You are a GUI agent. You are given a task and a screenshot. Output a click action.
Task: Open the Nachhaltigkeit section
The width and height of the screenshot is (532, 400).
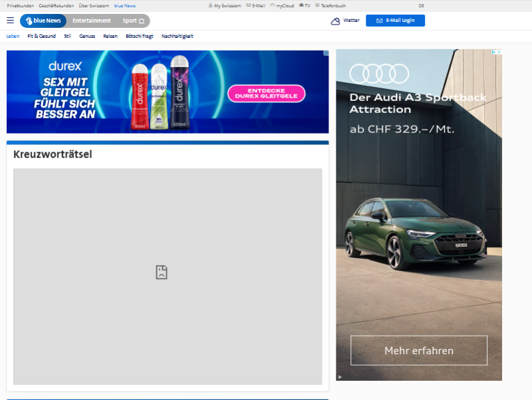(x=177, y=36)
